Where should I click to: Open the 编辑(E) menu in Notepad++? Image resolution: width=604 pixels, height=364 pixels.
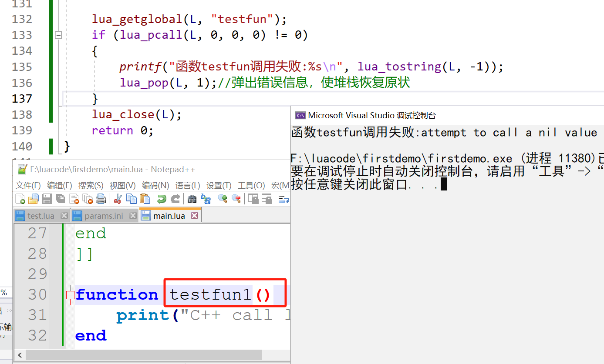60,186
